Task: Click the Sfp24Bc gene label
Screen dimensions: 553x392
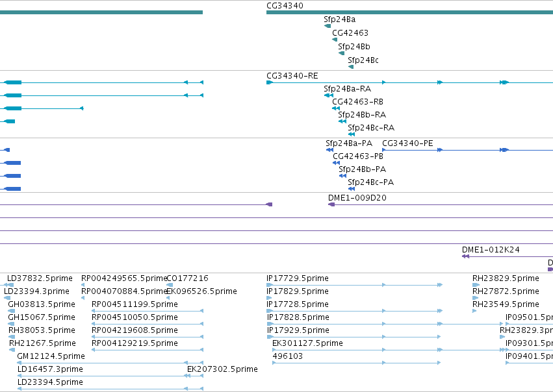Action: pos(363,60)
